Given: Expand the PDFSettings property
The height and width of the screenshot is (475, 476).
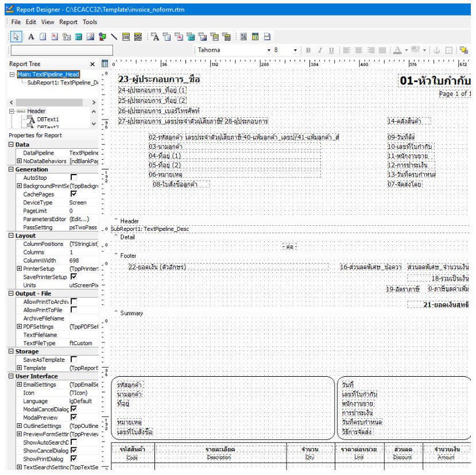Looking at the screenshot, I should 19,326.
